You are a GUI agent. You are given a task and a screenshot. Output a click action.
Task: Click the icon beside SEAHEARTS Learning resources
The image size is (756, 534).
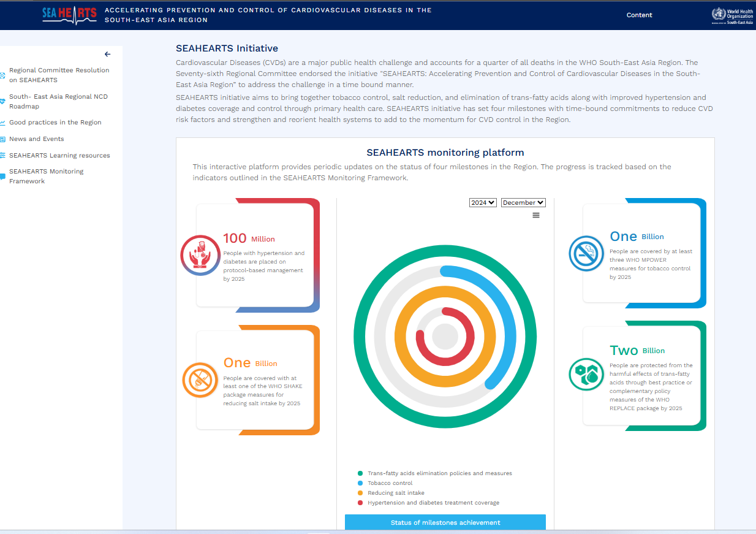point(3,156)
